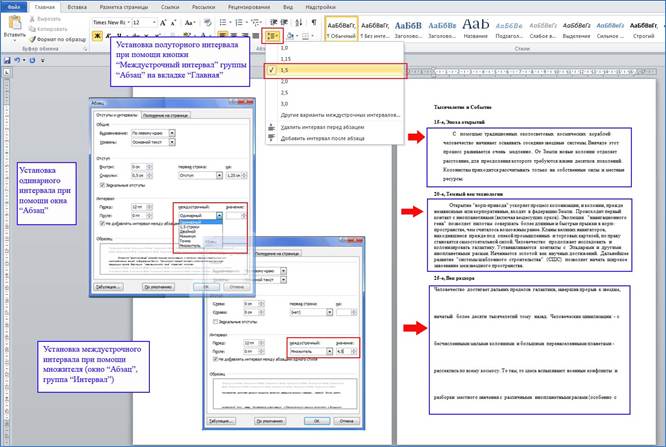Click OK in the rear Абзац dialog
The width and height of the screenshot is (666, 447).
pos(316,421)
